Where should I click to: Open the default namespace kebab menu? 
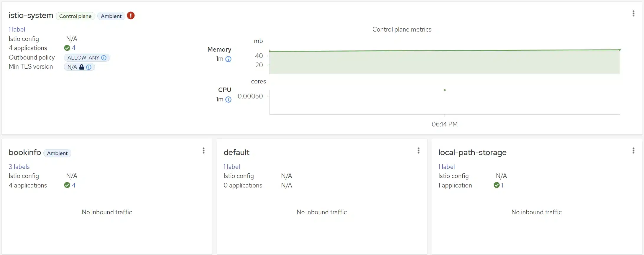click(x=418, y=151)
